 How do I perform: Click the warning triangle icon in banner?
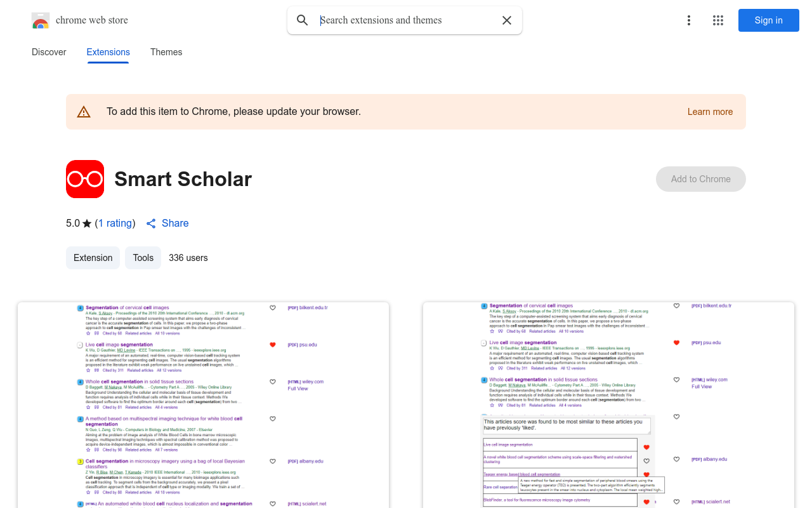tap(84, 112)
